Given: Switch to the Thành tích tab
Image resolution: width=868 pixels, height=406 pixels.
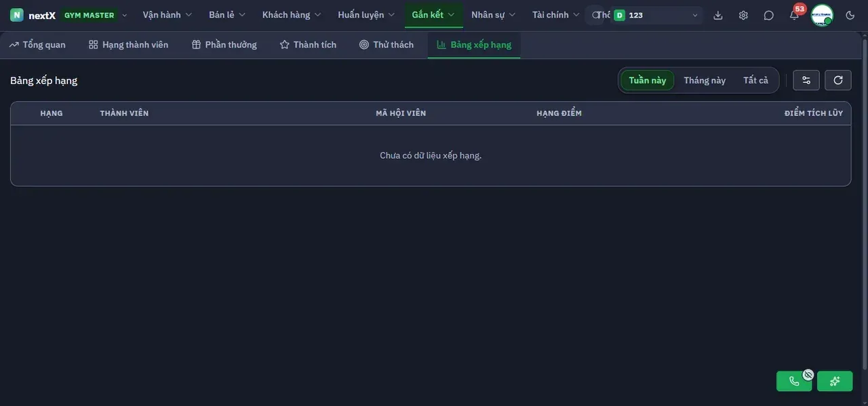Looking at the screenshot, I should click(x=308, y=45).
